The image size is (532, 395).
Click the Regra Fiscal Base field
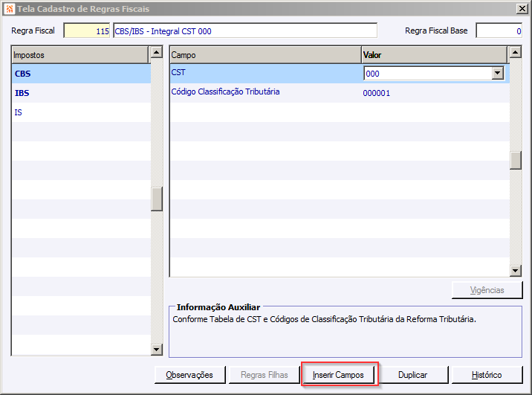pos(499,31)
